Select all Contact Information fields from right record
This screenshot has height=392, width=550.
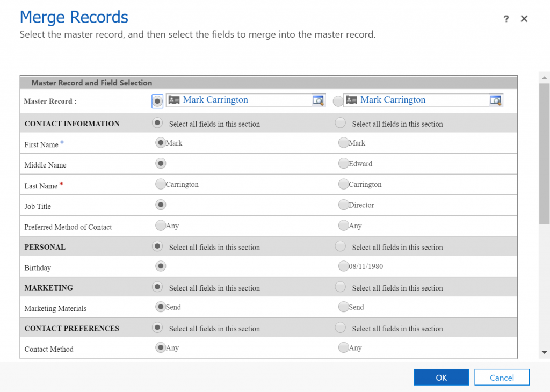click(340, 123)
